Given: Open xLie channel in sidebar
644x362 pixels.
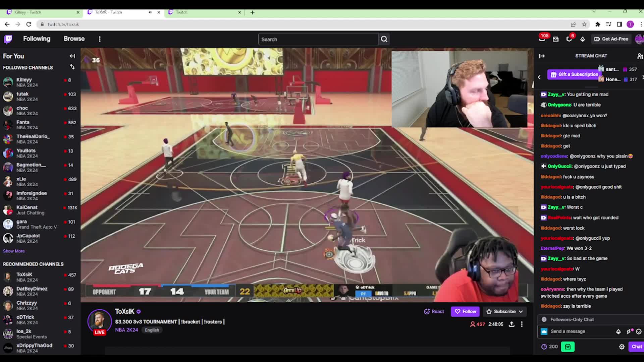Looking at the screenshot, I should [x=40, y=181].
